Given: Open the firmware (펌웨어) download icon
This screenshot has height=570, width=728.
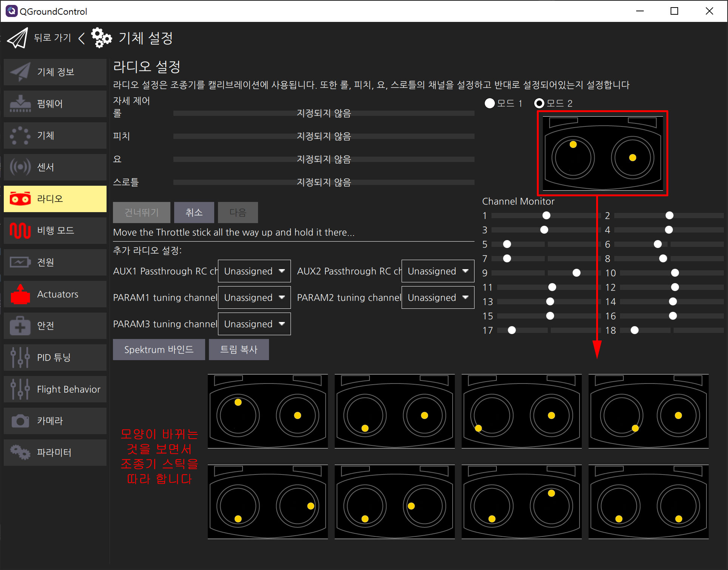Looking at the screenshot, I should coord(20,104).
